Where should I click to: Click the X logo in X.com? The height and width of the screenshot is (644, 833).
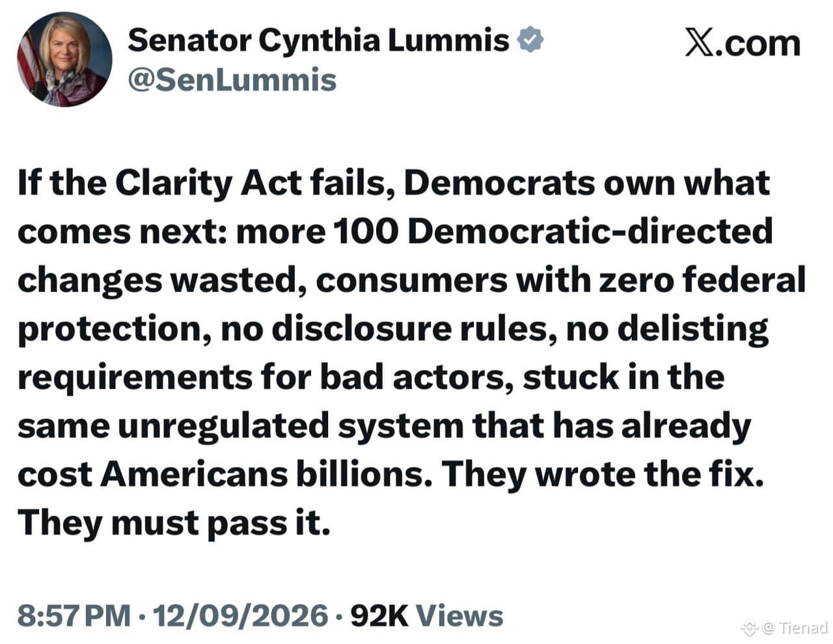700,43
